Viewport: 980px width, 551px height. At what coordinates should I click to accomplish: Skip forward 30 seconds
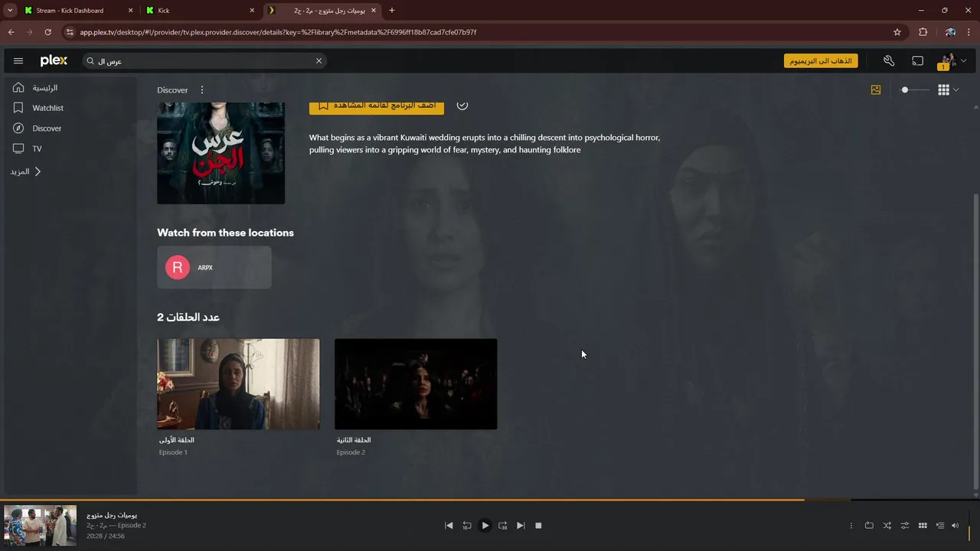click(503, 526)
